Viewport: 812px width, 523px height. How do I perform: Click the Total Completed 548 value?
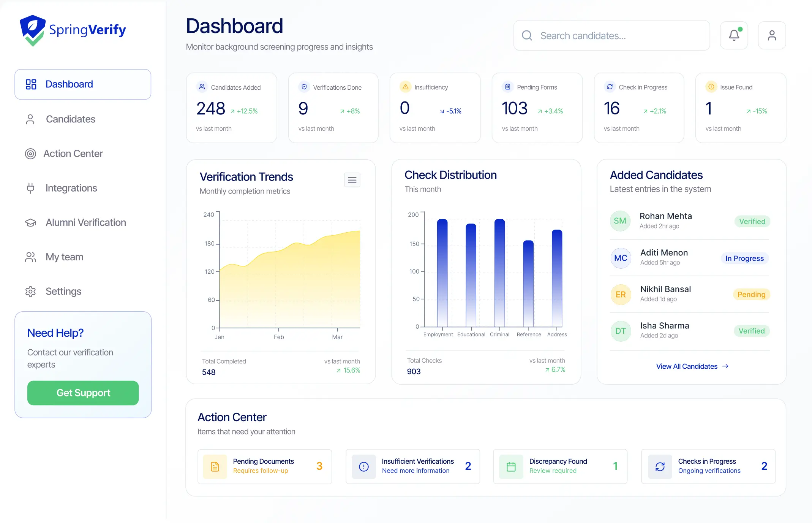tap(209, 372)
